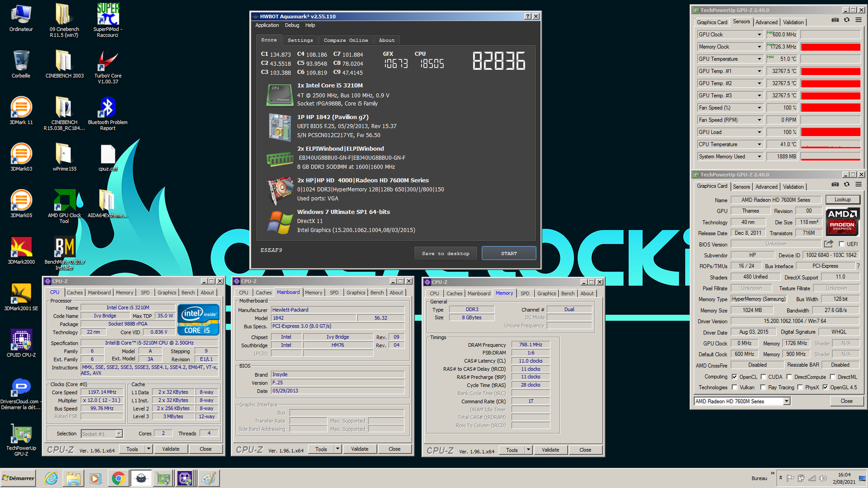Open the CINEBENCH 2003 folder

(64, 64)
